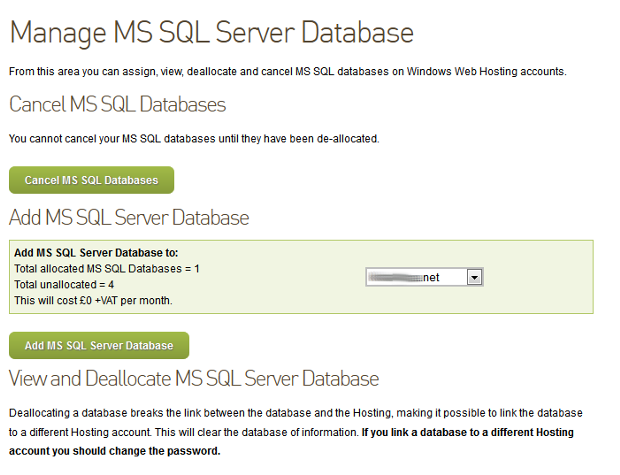Click the Manage MS SQL Server Database title

(211, 32)
